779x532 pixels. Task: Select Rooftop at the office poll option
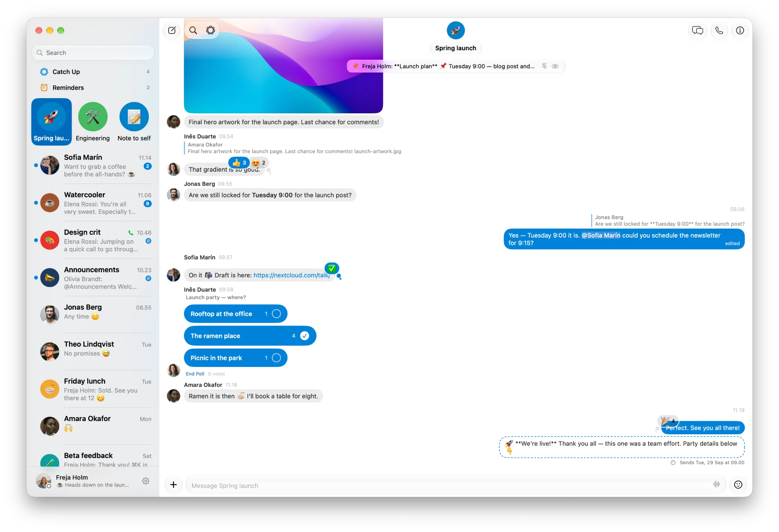click(x=236, y=314)
